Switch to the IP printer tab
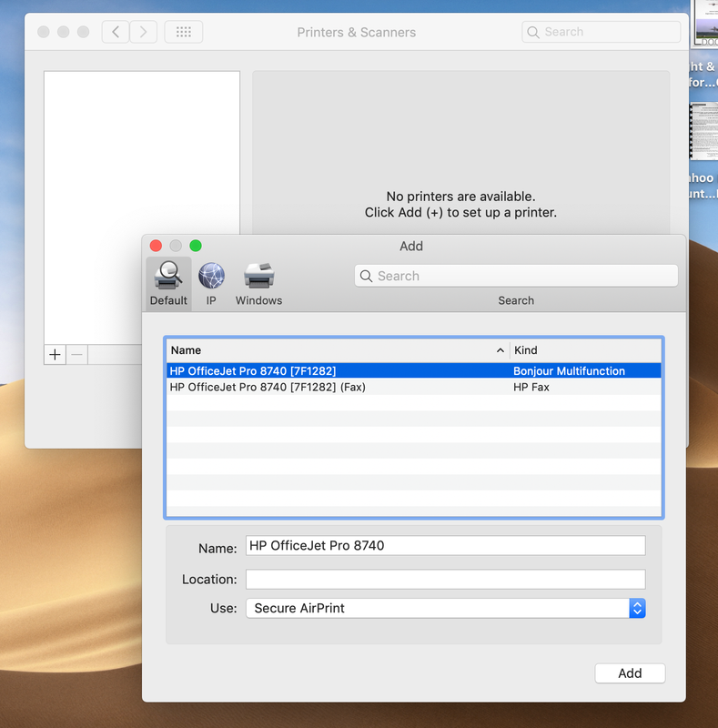The height and width of the screenshot is (728, 718). (211, 283)
